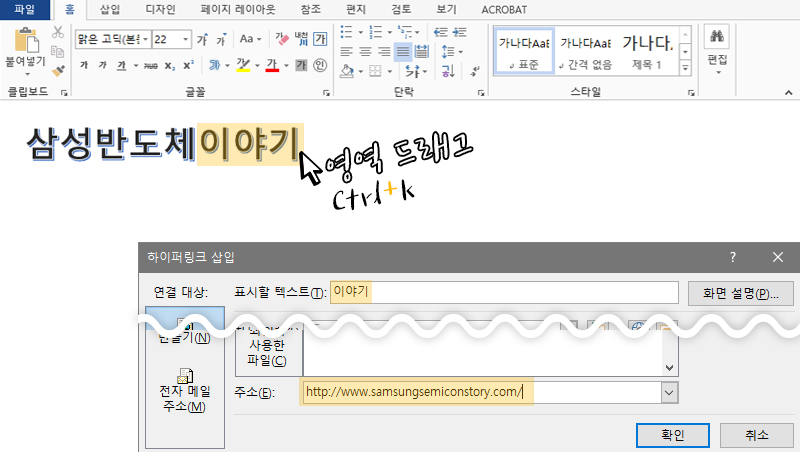The height and width of the screenshot is (452, 800).
Task: Click the increase indent icon
Action: [x=459, y=32]
